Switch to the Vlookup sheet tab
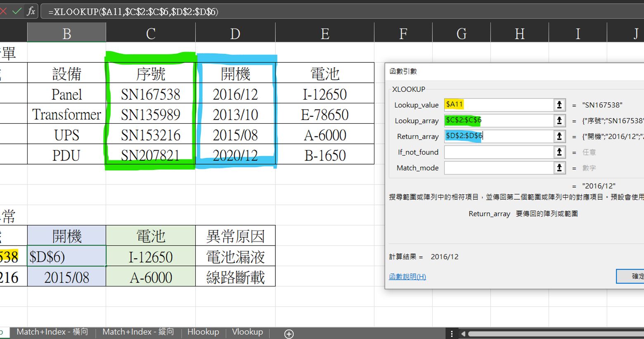 click(247, 332)
